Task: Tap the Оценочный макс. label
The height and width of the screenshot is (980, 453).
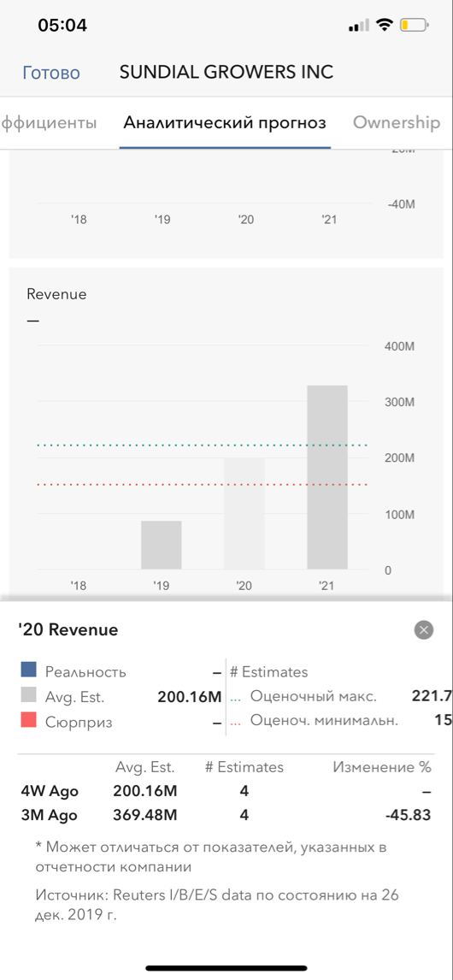Action: (313, 696)
